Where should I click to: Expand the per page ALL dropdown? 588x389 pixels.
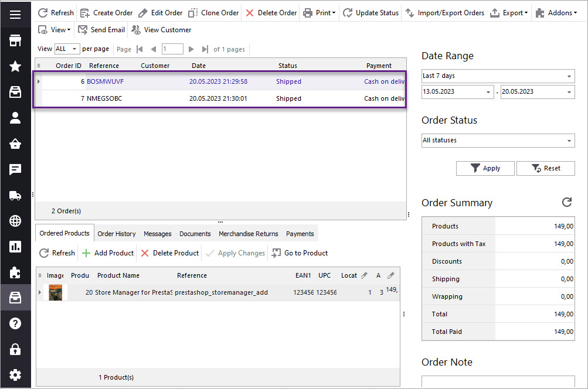click(67, 49)
